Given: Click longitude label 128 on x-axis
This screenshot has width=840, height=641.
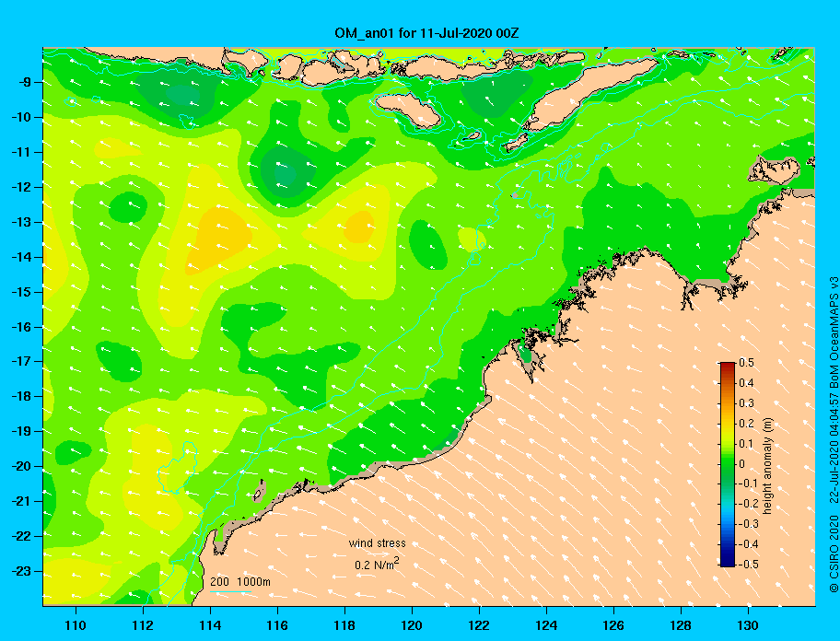Looking at the screenshot, I should (681, 625).
